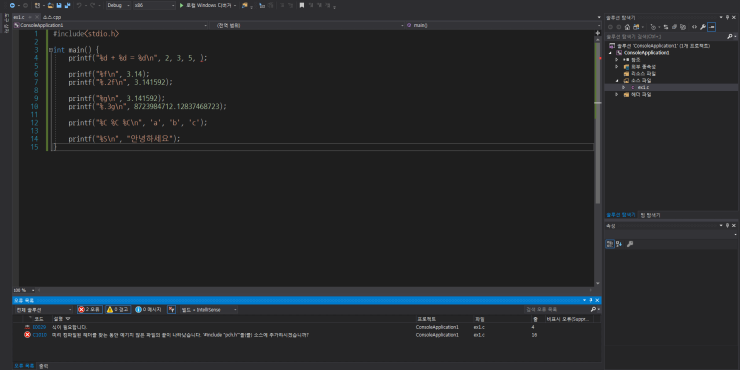Open error code E0029 link
This screenshot has width=740, height=370.
click(39, 327)
